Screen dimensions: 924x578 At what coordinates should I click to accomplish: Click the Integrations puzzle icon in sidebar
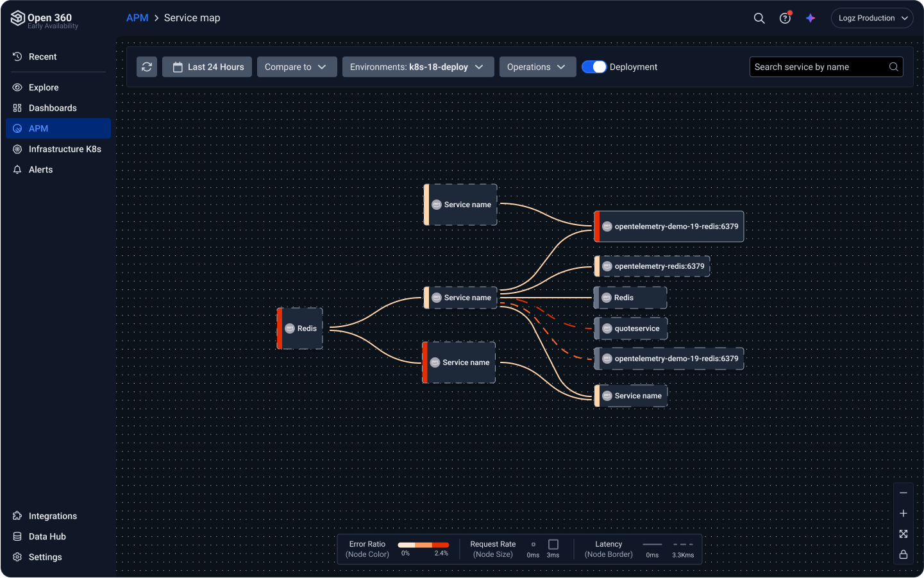coord(17,516)
